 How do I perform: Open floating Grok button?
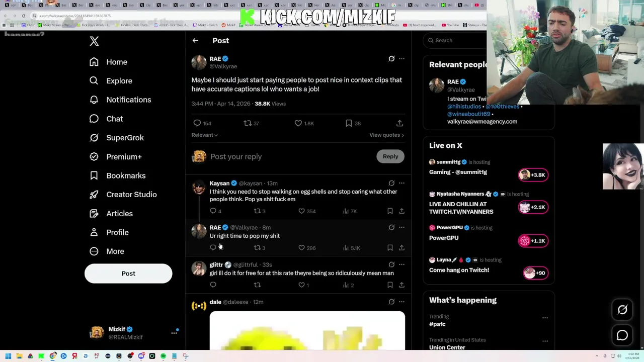622,310
